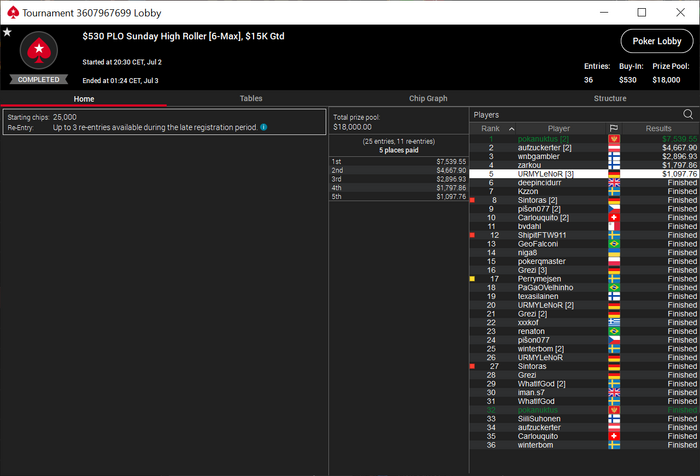Click the flag next to pokanuktus [2]
The height and width of the screenshot is (476, 700).
614,139
